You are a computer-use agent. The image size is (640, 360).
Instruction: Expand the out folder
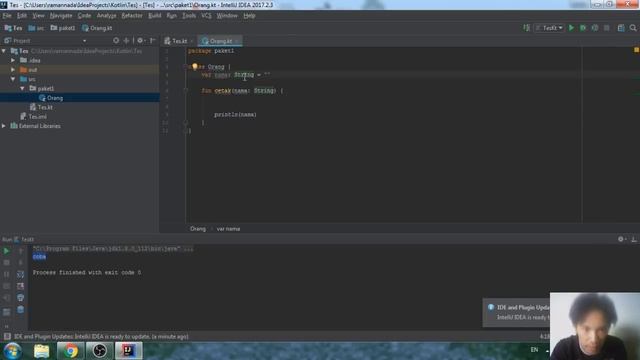pos(13,70)
